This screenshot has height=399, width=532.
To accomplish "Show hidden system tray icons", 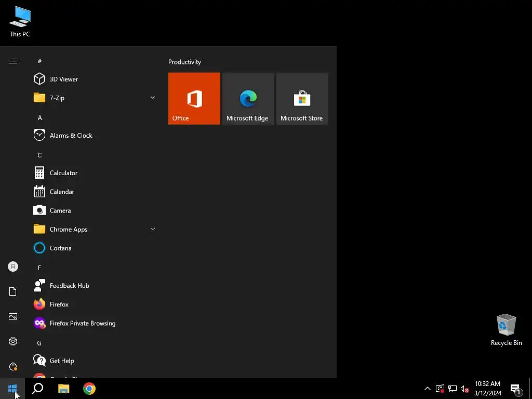I will (428, 389).
